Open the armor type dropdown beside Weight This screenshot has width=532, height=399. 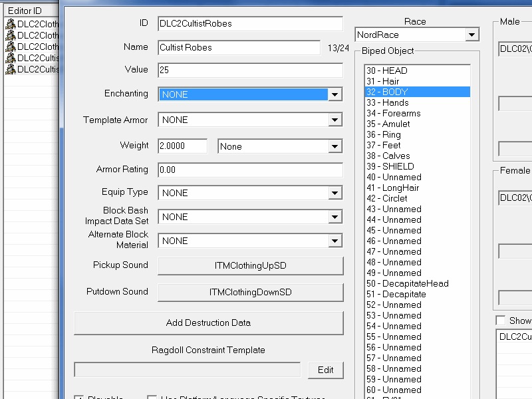tap(280, 146)
